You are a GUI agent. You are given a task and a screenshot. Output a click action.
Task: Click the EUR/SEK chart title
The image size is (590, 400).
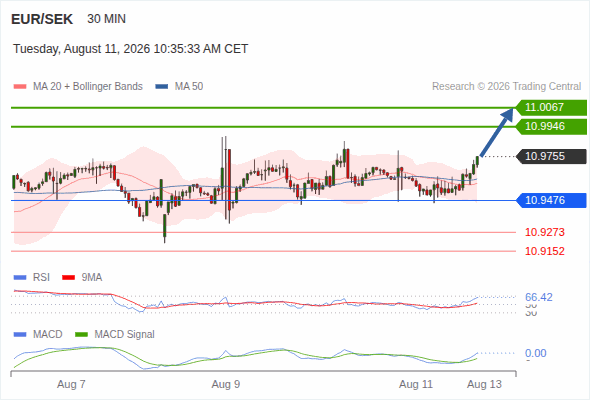pyautogui.click(x=42, y=19)
